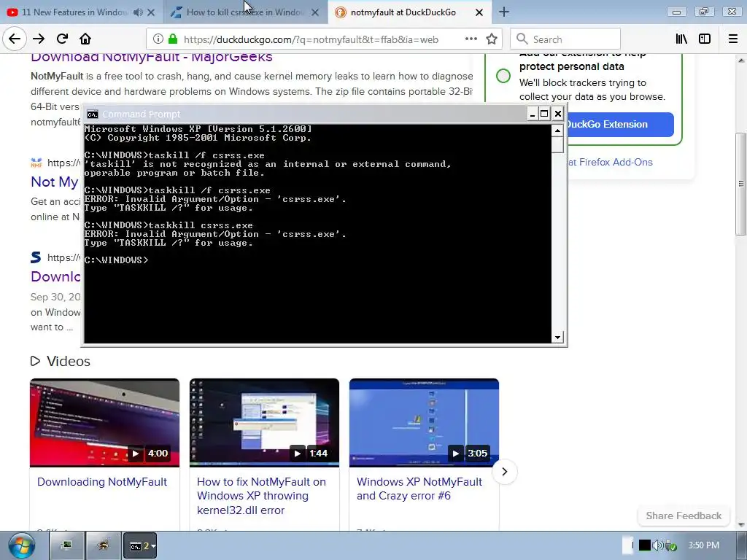747x560 pixels.
Task: Click the NMF favicon beside result URL
Action: 36,163
